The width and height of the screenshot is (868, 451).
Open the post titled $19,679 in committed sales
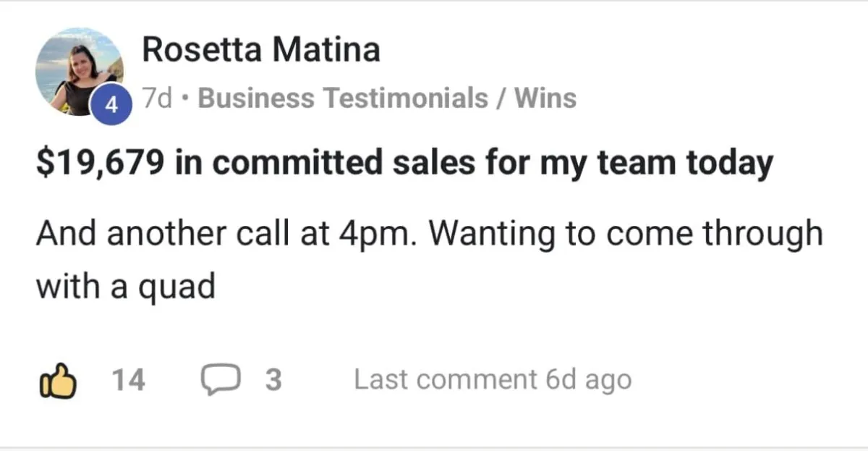coord(404,163)
